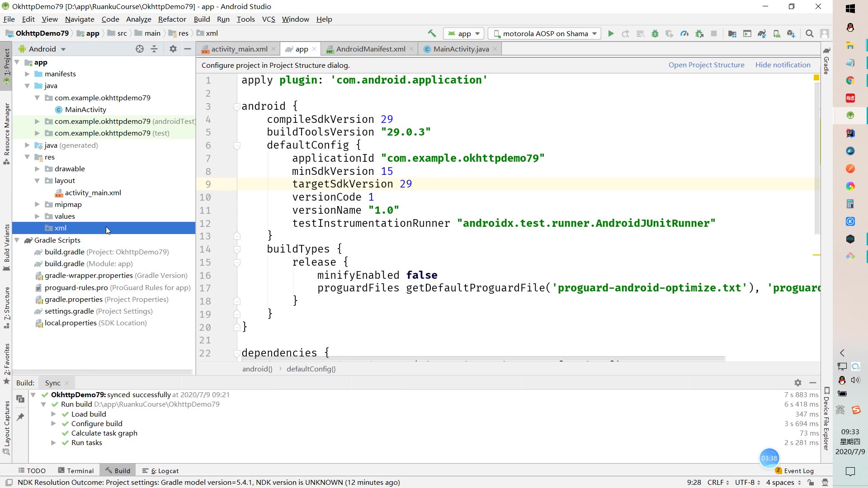Screen dimensions: 868x488
Task: Open Gradle side panel
Action: (826, 60)
